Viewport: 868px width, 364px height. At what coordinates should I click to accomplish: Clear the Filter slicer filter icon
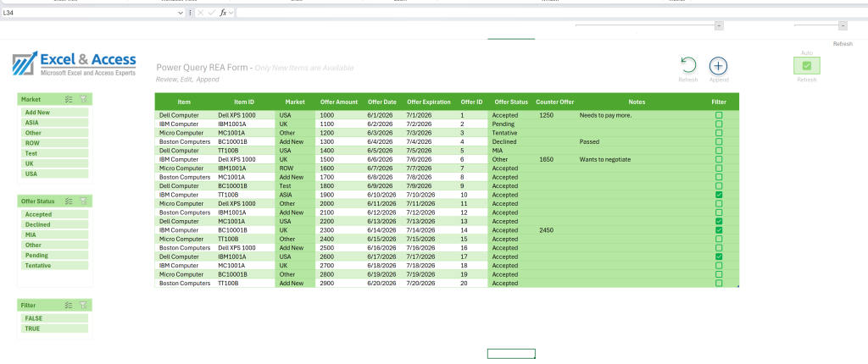pyautogui.click(x=83, y=305)
